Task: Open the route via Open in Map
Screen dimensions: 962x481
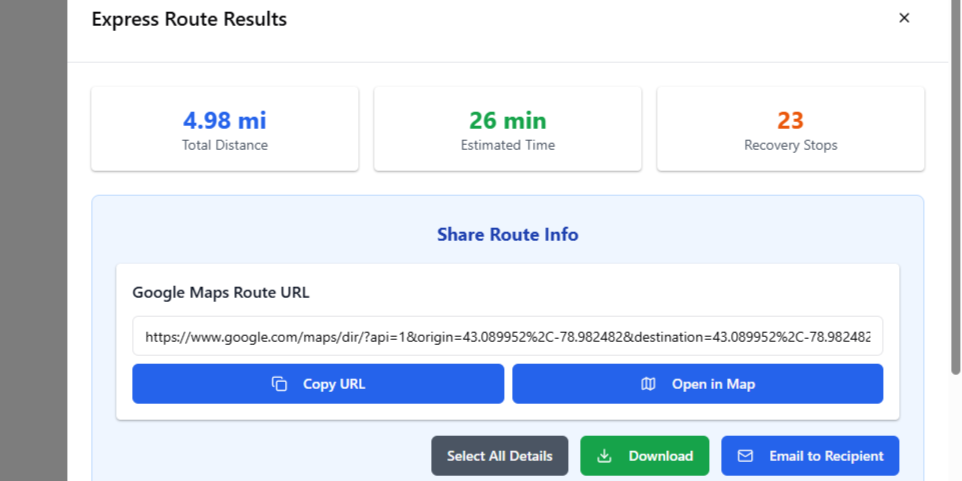Action: click(697, 384)
